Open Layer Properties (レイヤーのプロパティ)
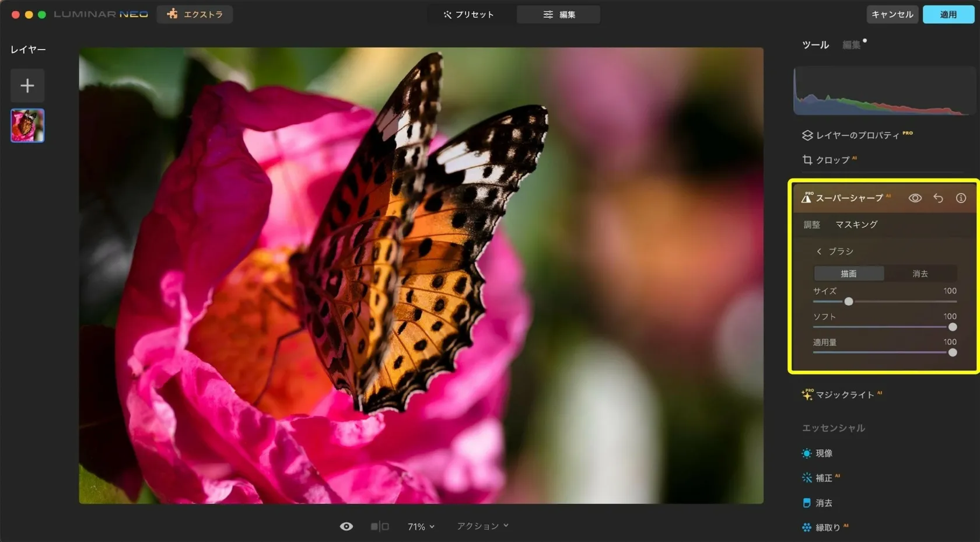 click(856, 135)
